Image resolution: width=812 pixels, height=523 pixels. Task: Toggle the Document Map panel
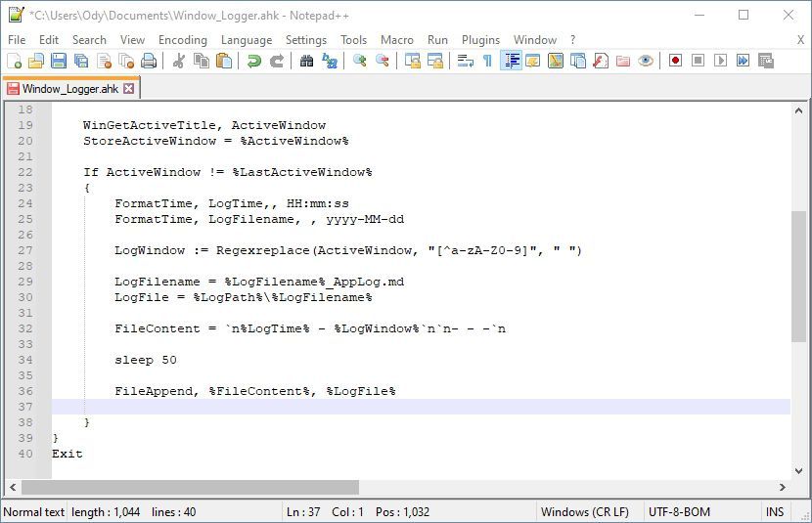click(x=555, y=61)
